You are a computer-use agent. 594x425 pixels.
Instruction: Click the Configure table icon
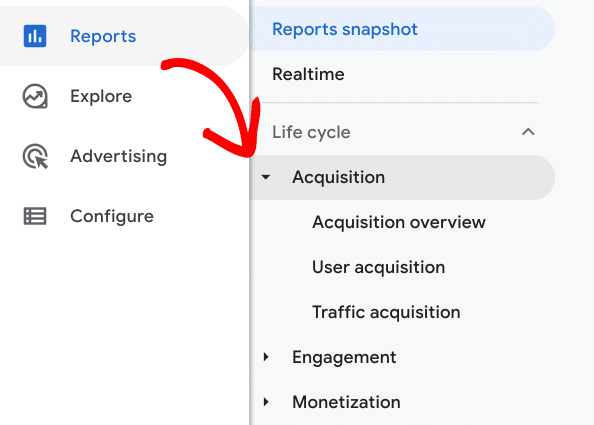(35, 216)
